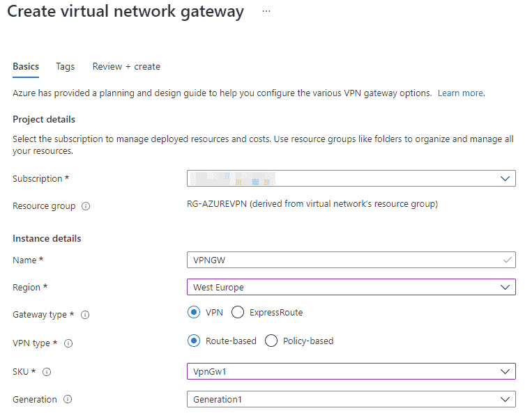Image resolution: width=532 pixels, height=413 pixels.
Task: Click the Name field containing VPNGW
Action: click(351, 260)
